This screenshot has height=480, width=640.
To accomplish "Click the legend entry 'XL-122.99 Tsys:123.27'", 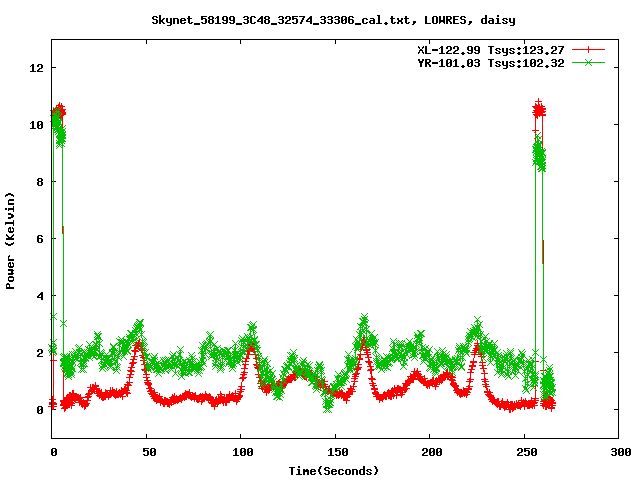I will [x=491, y=50].
